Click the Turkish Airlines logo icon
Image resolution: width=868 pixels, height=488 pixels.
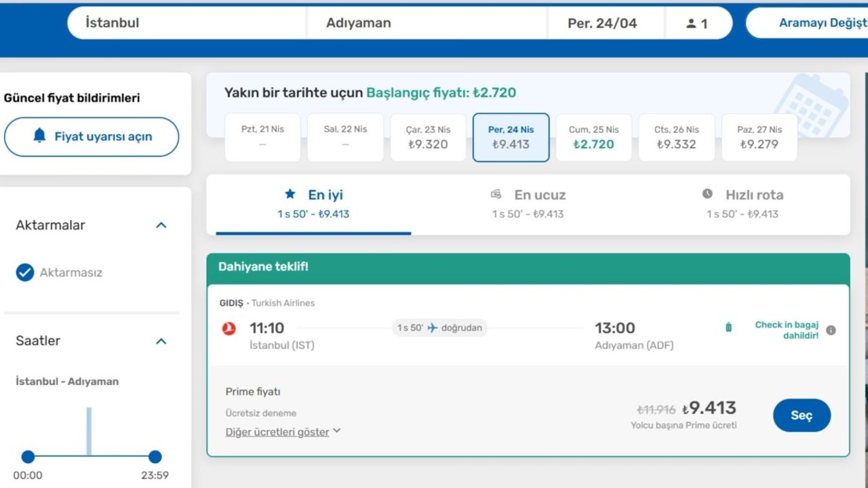[x=229, y=329]
